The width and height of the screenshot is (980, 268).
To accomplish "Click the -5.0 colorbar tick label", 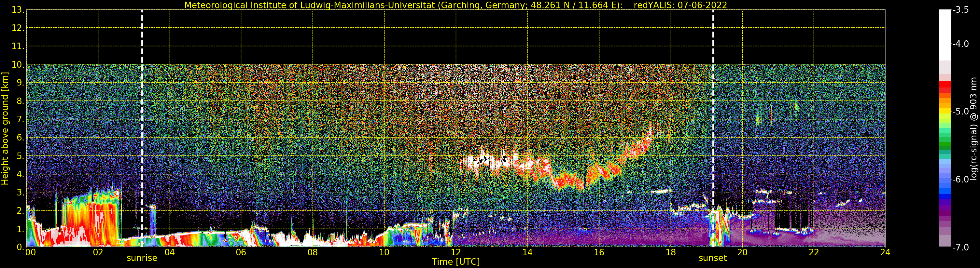I will pos(960,112).
